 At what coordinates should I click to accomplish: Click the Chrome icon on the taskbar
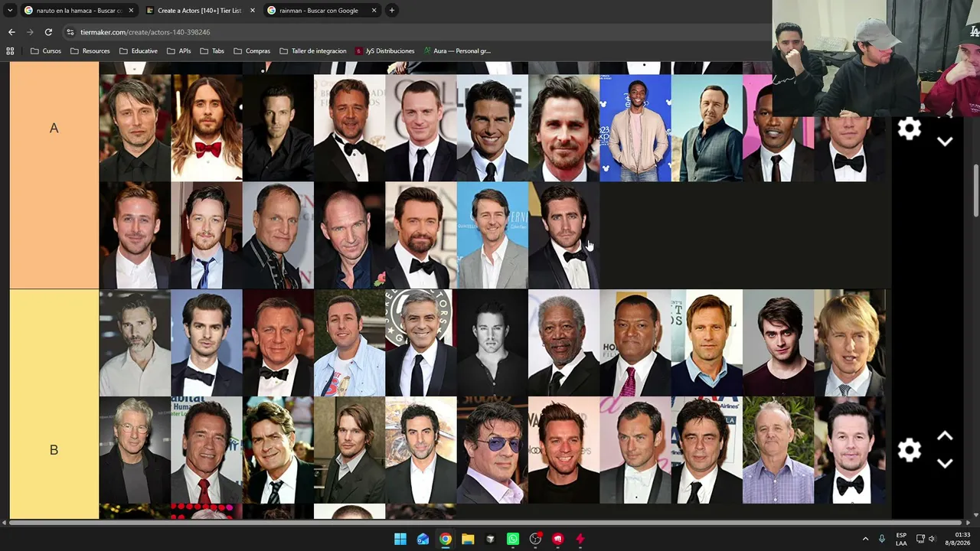point(446,539)
